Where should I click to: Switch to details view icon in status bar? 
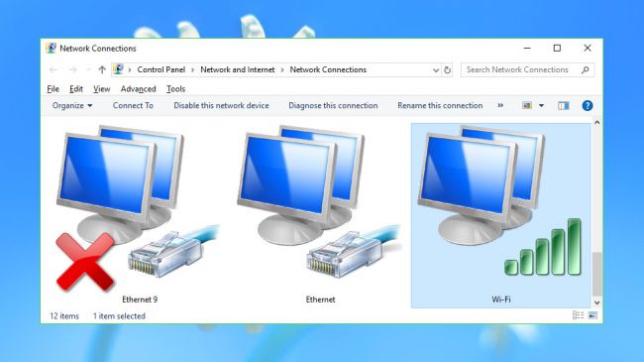tap(578, 315)
